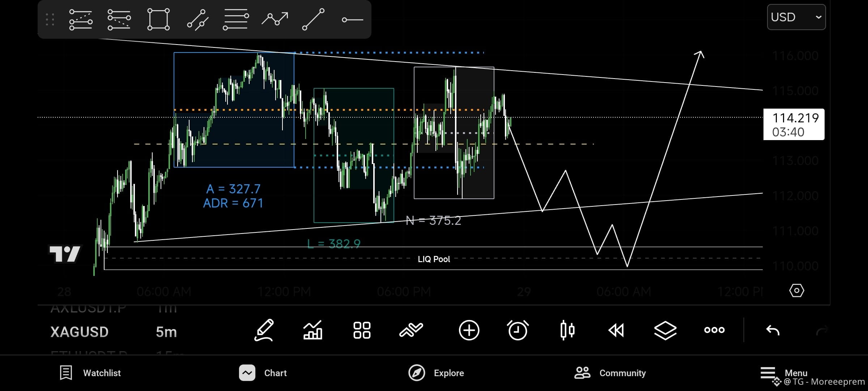Screen dimensions: 868x391
Task: Open the Menu tab
Action: [784, 373]
